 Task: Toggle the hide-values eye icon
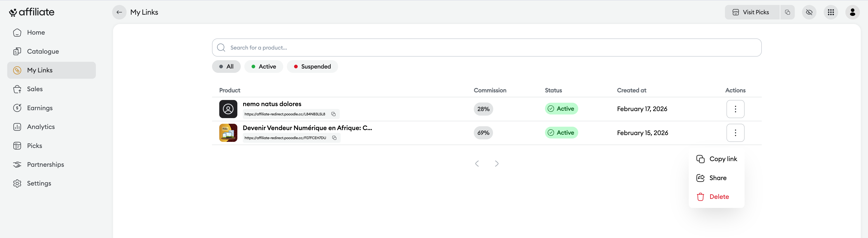[809, 12]
